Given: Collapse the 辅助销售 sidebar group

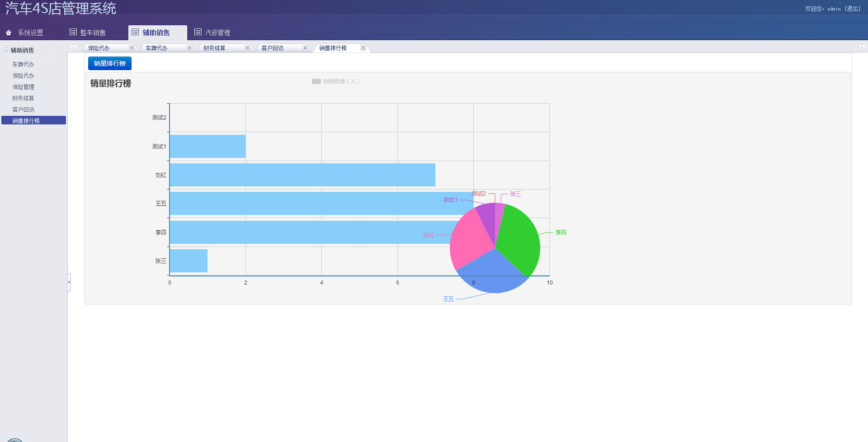Looking at the screenshot, I should point(6,50).
